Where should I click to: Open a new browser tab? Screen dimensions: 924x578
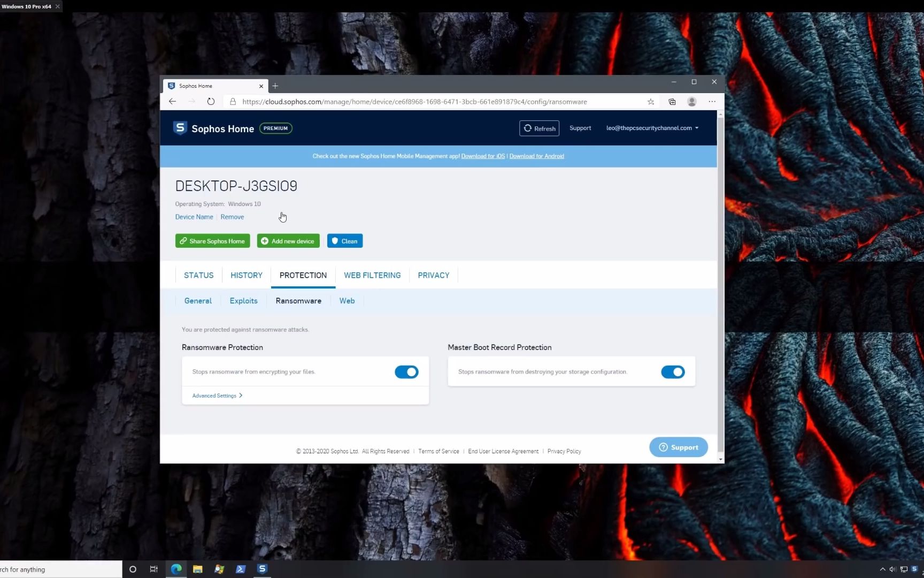pos(275,86)
